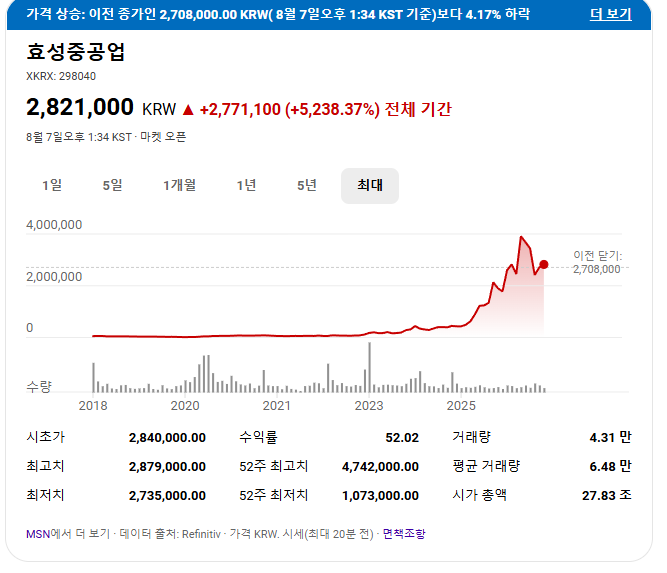Click the 2,000,000 y-axis label
Image resolution: width=667 pixels, height=573 pixels.
(x=54, y=277)
